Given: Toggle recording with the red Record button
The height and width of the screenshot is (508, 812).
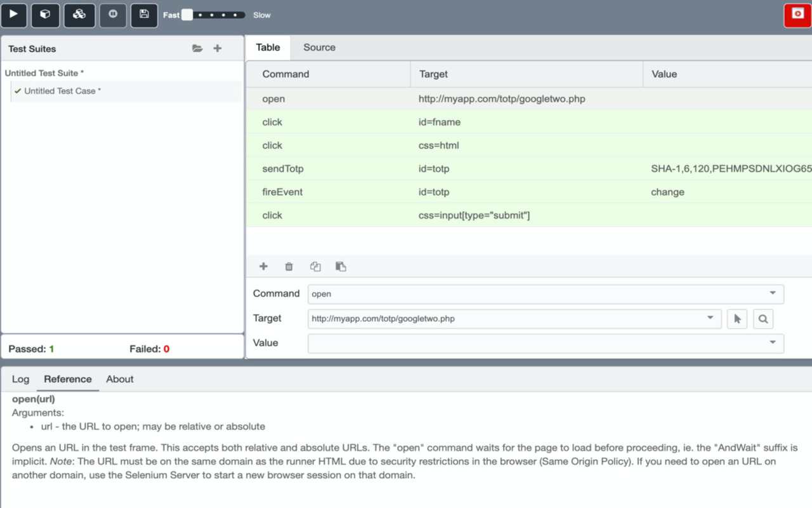Looking at the screenshot, I should coord(797,15).
